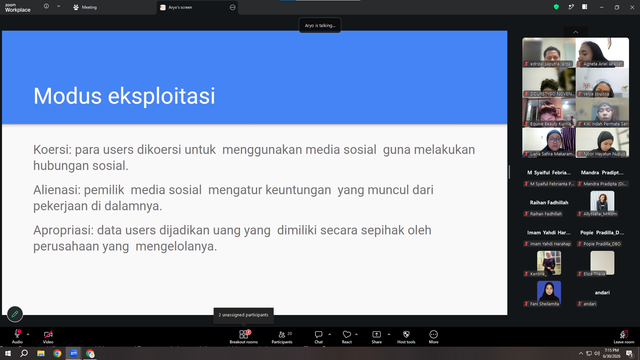Click the green annotate pencil button
The image size is (640, 360).
click(x=15, y=314)
